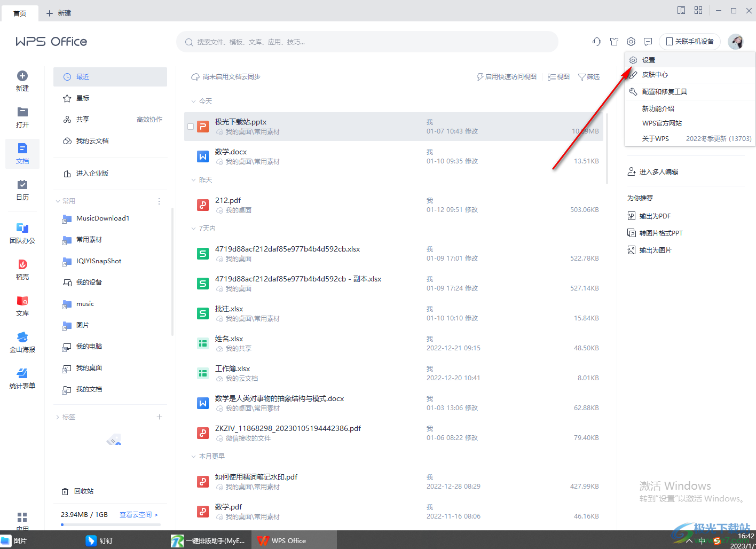Click the 输出为图片 recommendation
The image size is (756, 549).
pos(649,250)
